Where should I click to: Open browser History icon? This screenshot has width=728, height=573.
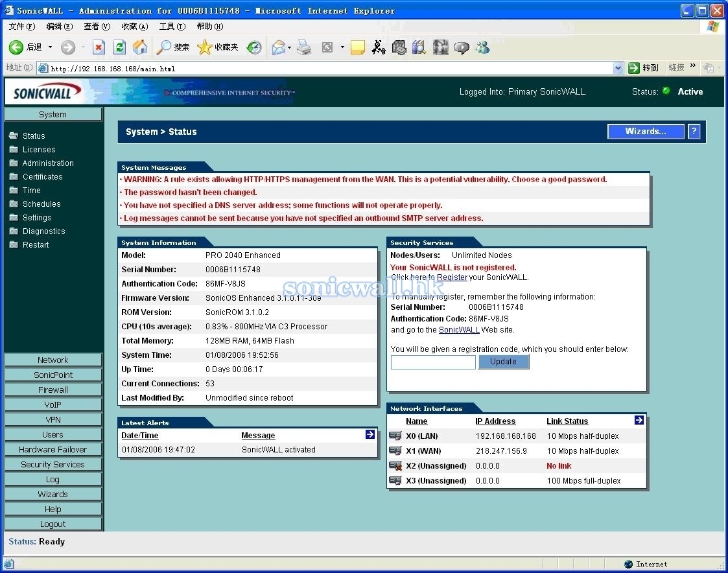(254, 47)
